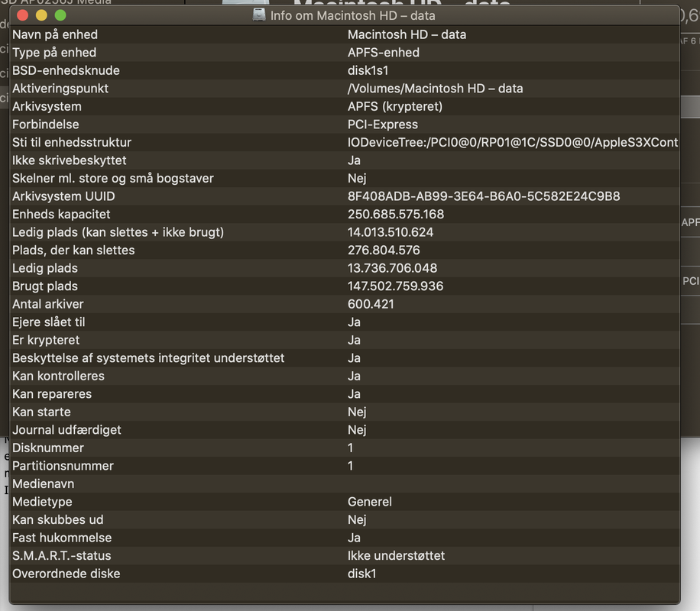Minimize the Info window with yellow button
Screen dimensions: 700x611
pyautogui.click(x=41, y=15)
